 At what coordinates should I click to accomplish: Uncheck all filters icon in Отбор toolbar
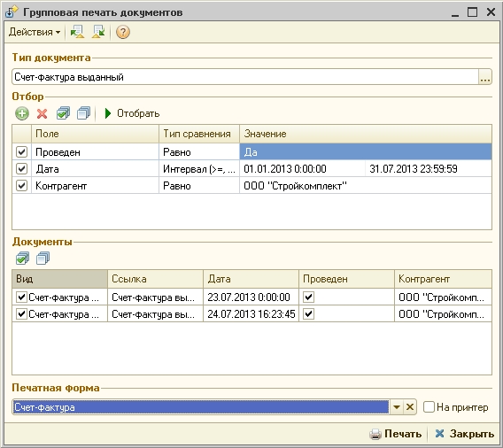[x=84, y=113]
